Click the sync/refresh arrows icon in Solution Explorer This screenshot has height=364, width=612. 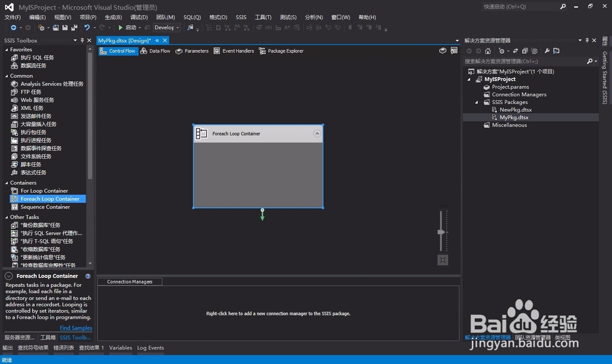click(x=515, y=51)
